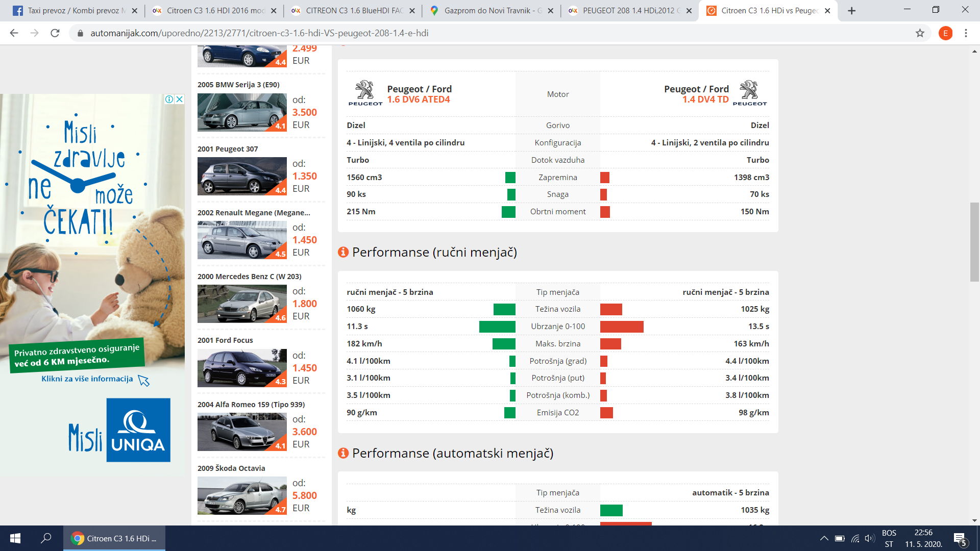Click the vertical page scrollbar thumb

(974, 242)
